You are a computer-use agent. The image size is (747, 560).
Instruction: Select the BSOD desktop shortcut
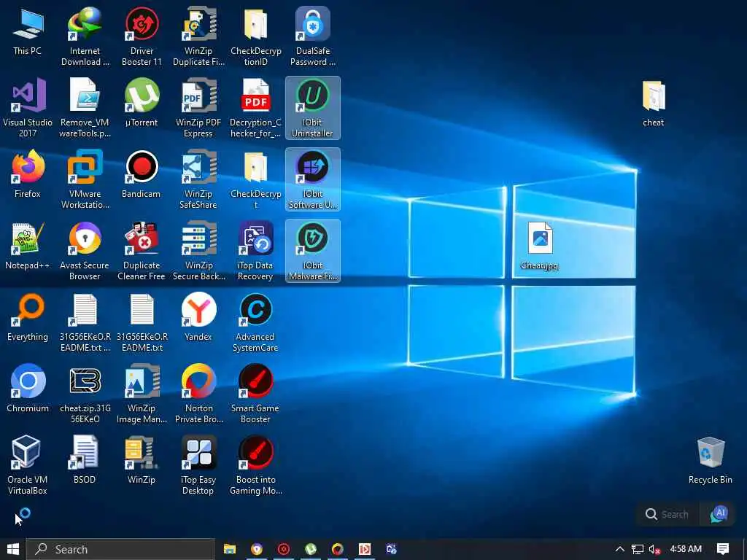[x=85, y=459]
